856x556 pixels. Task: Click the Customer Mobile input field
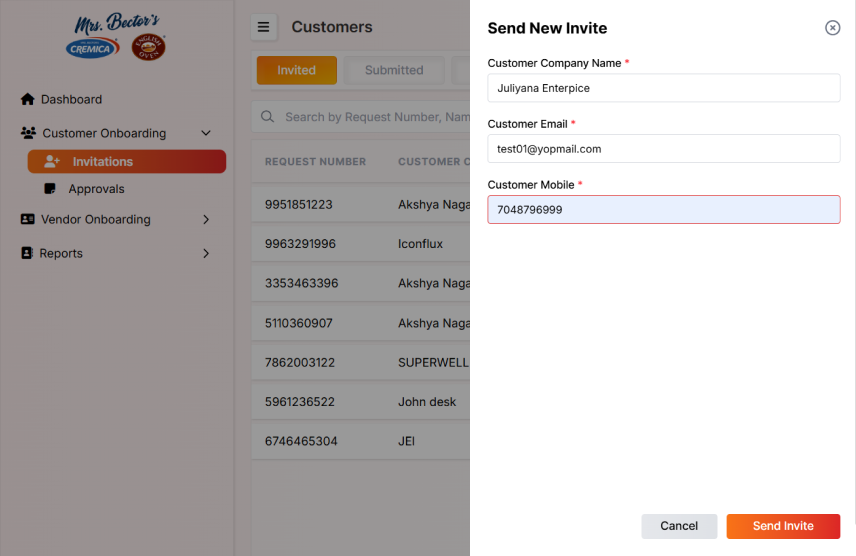[663, 210]
